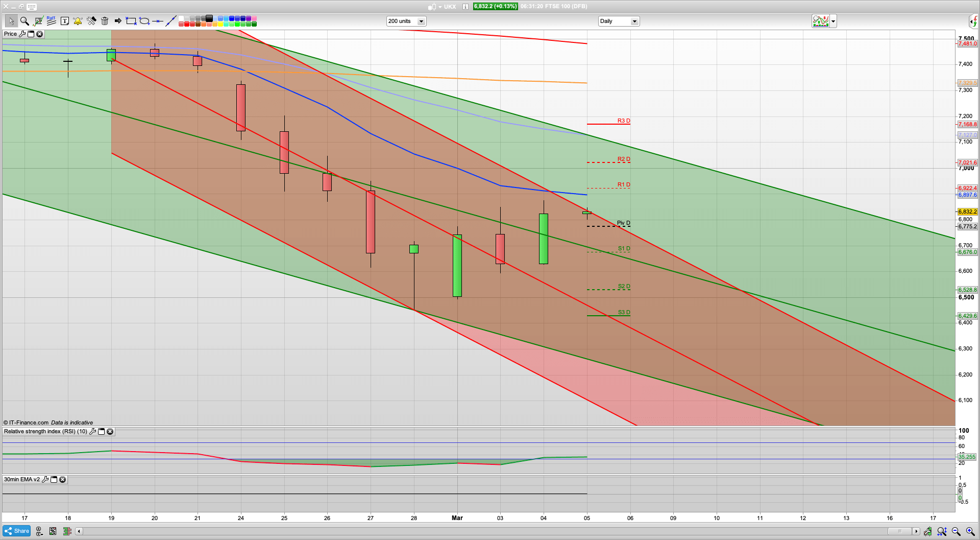This screenshot has width=980, height=540.
Task: Select the magnifier zoom tool in toolbar
Action: pyautogui.click(x=24, y=21)
